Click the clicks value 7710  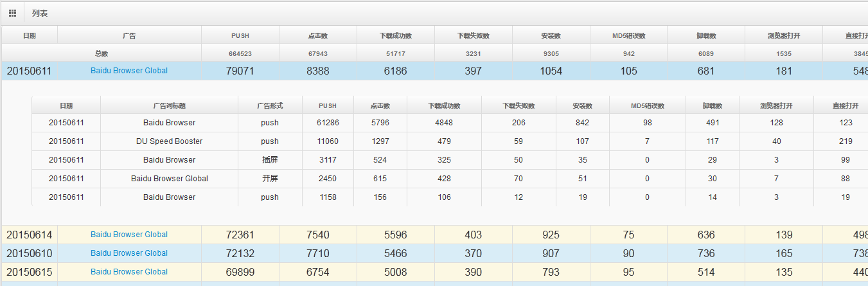(x=318, y=254)
